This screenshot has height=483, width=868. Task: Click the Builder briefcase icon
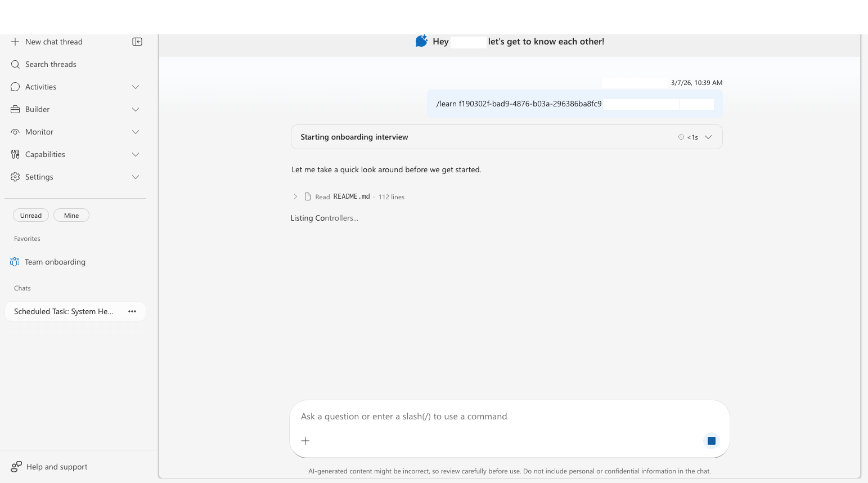15,109
